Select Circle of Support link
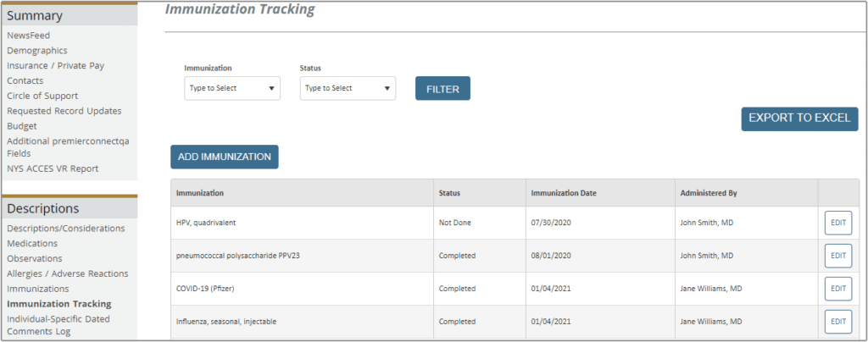This screenshot has width=868, height=342. coord(42,96)
